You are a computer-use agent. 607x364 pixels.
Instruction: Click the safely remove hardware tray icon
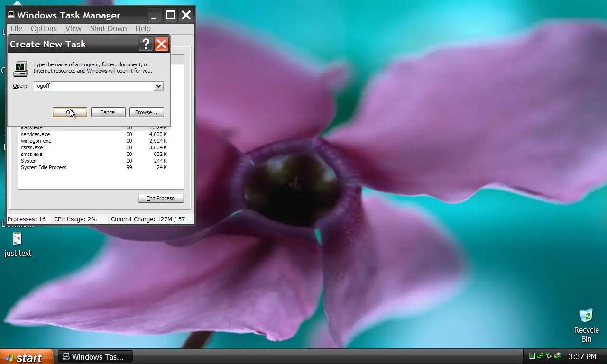pos(549,356)
